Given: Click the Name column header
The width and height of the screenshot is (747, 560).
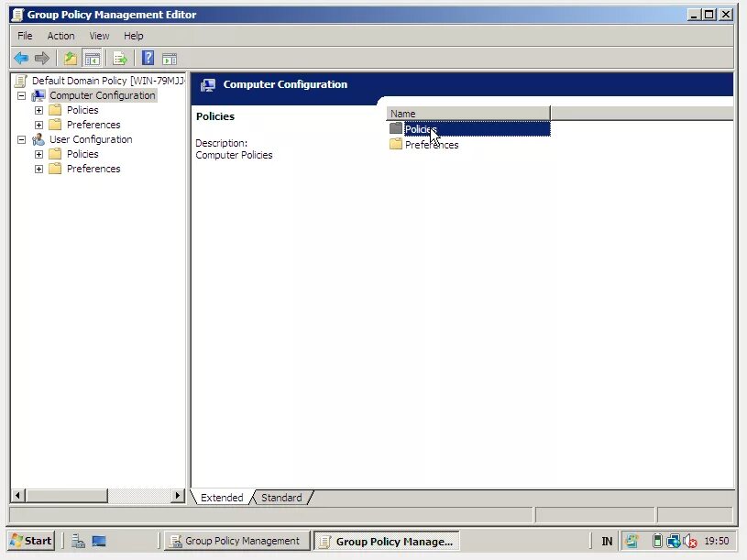Looking at the screenshot, I should [x=467, y=114].
